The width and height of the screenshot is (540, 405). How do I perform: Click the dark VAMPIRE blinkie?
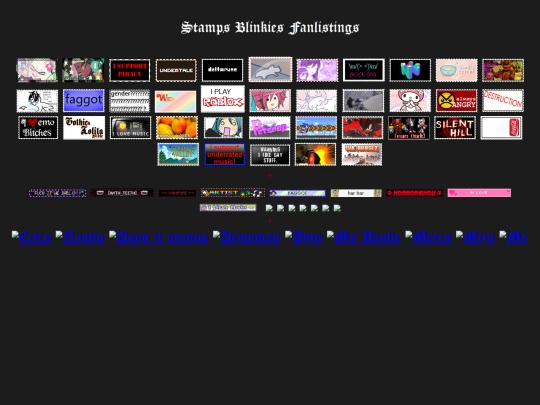click(x=177, y=193)
